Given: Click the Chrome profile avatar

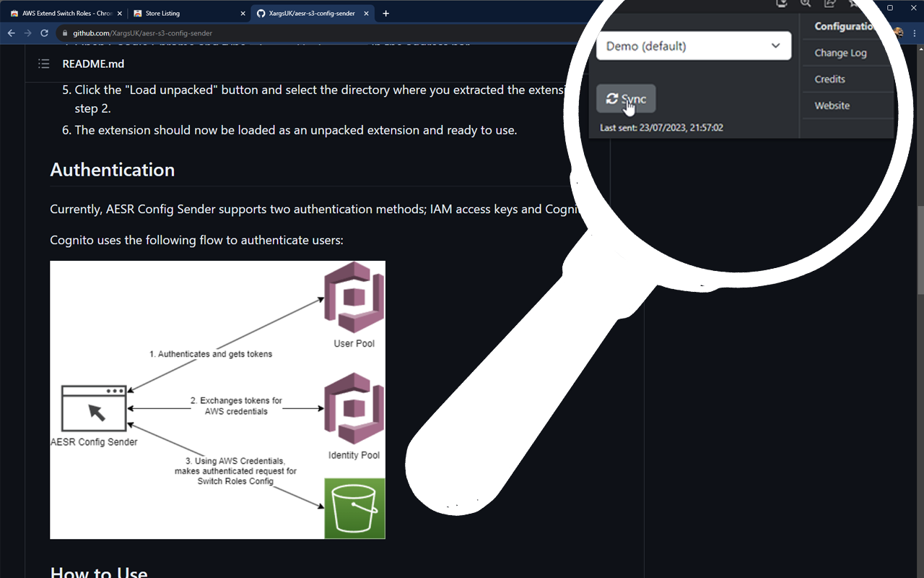Looking at the screenshot, I should 898,33.
